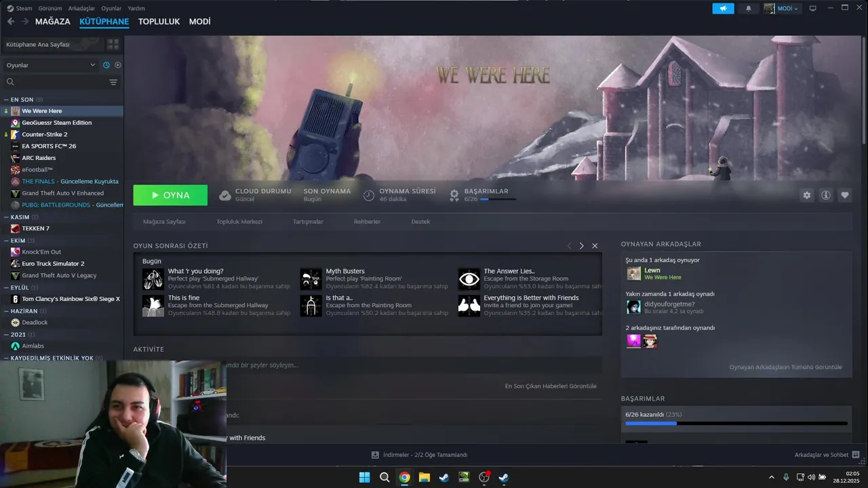
Task: Select Euro Truck Simulator 2 in list
Action: [x=62, y=264]
